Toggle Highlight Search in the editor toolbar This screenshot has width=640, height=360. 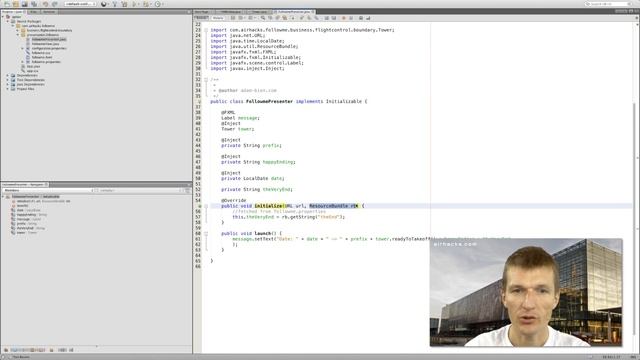coord(284,18)
